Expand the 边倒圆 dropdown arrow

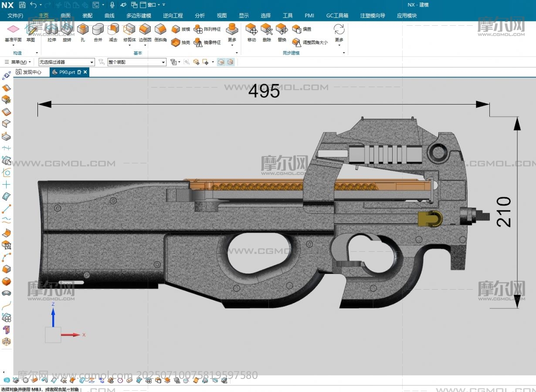pos(145,45)
